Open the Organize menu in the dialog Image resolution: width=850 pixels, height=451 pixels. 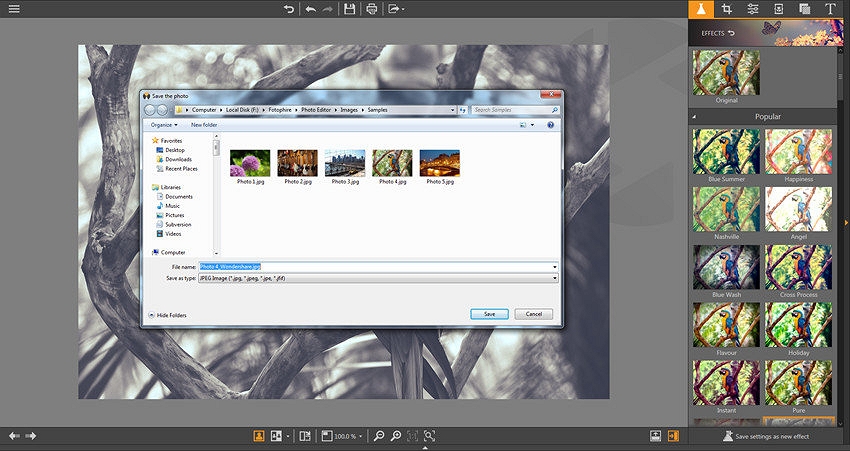click(163, 125)
